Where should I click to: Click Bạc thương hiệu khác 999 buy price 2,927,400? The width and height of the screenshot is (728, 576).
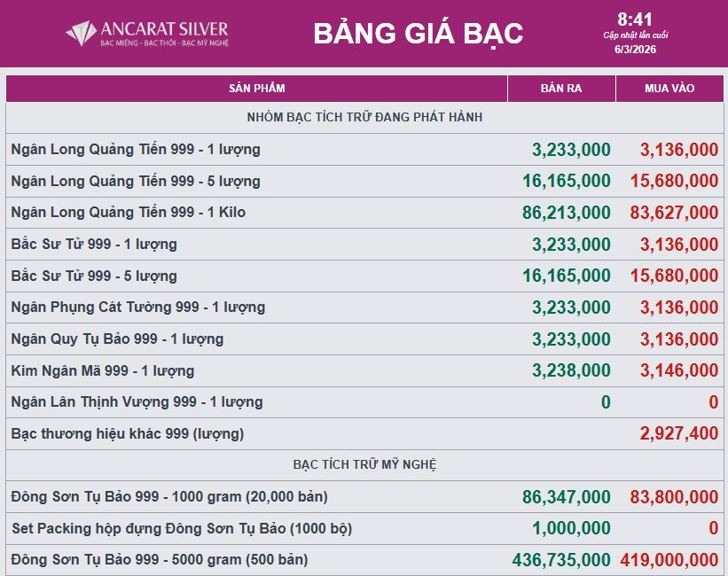[x=679, y=434]
